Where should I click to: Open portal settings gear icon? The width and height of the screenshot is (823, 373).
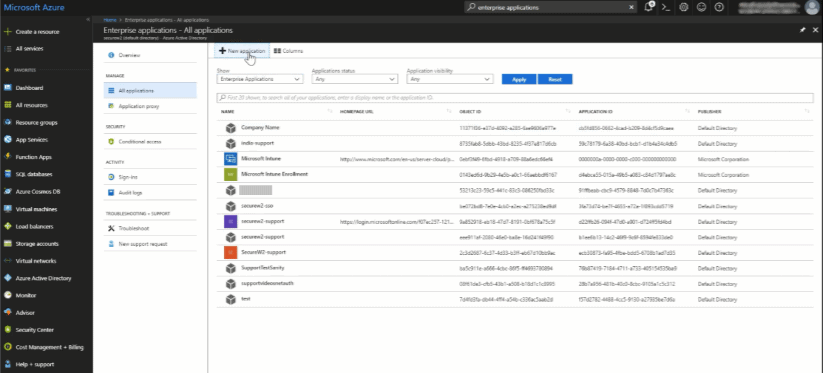(x=683, y=7)
